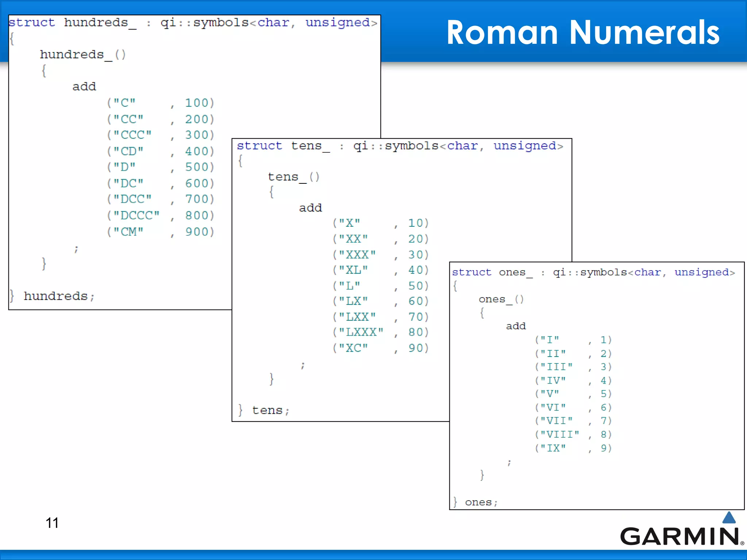Click the tens_() constructor line
The width and height of the screenshot is (747, 560).
pyautogui.click(x=294, y=177)
